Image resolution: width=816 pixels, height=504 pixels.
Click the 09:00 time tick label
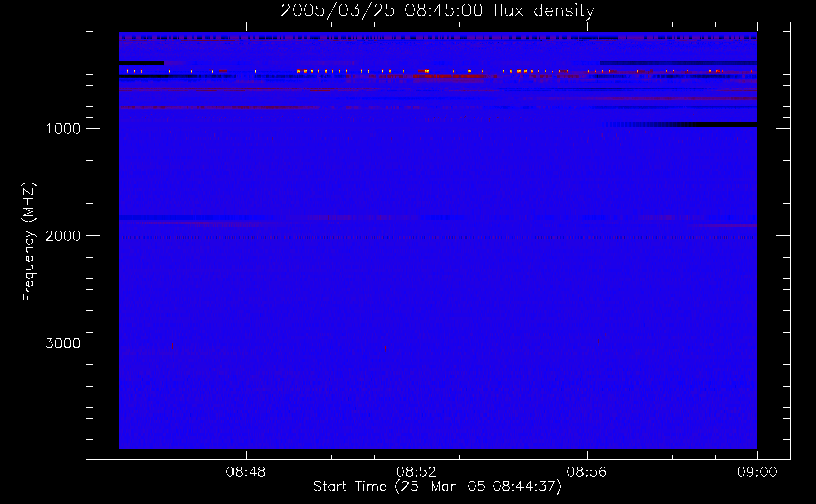click(757, 472)
